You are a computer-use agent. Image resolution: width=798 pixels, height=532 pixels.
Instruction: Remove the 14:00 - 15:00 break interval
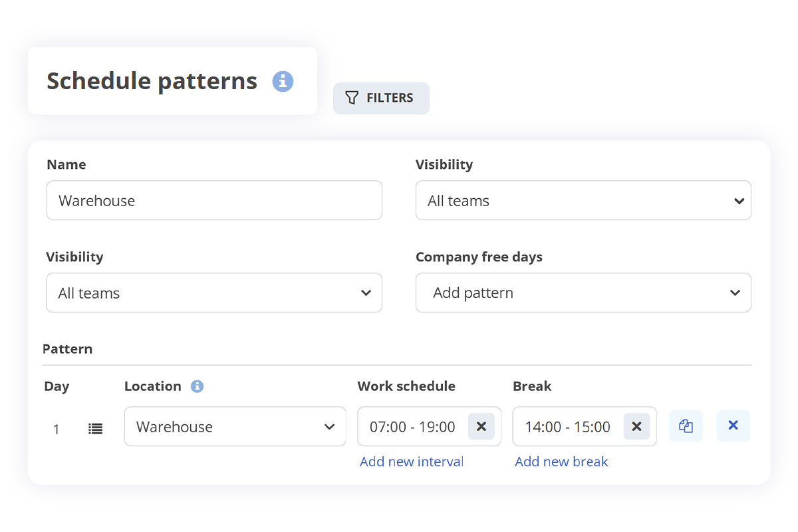(636, 427)
